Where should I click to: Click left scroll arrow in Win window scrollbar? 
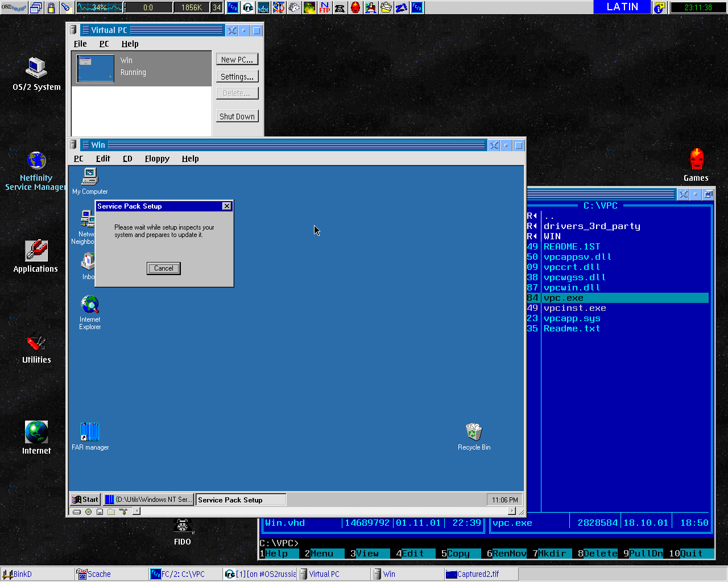tap(136, 512)
